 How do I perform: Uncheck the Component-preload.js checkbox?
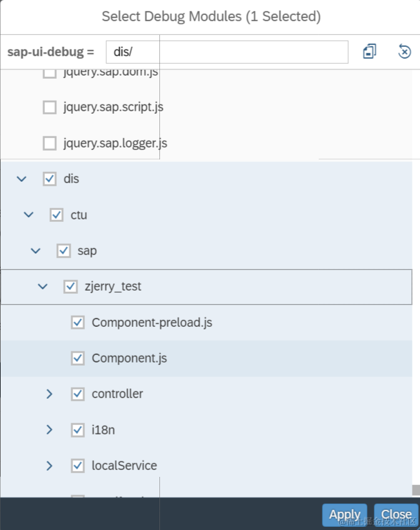coord(77,322)
